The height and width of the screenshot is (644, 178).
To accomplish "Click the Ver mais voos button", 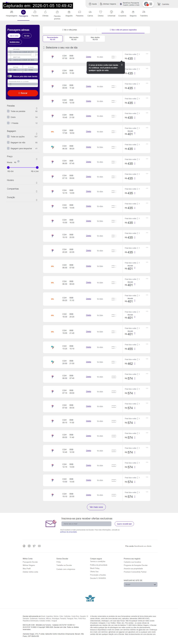I will (x=96, y=507).
